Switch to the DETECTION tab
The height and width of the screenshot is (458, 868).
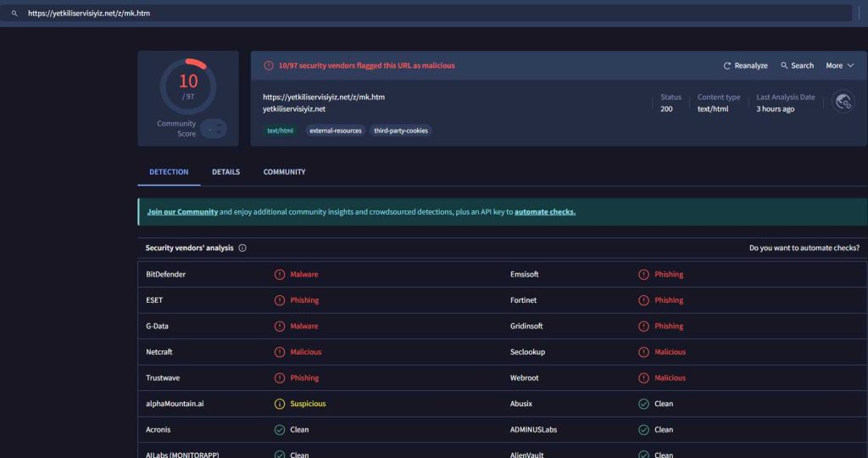click(x=169, y=171)
